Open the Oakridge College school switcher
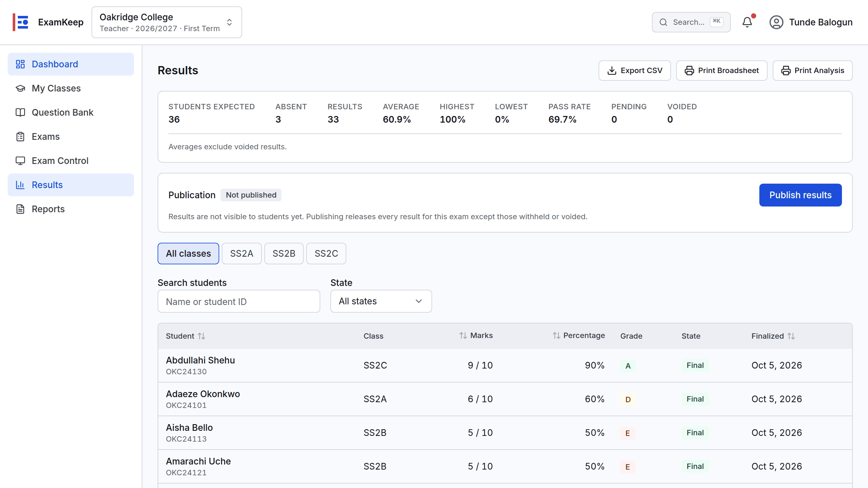Viewport: 868px width, 488px height. (x=166, y=22)
